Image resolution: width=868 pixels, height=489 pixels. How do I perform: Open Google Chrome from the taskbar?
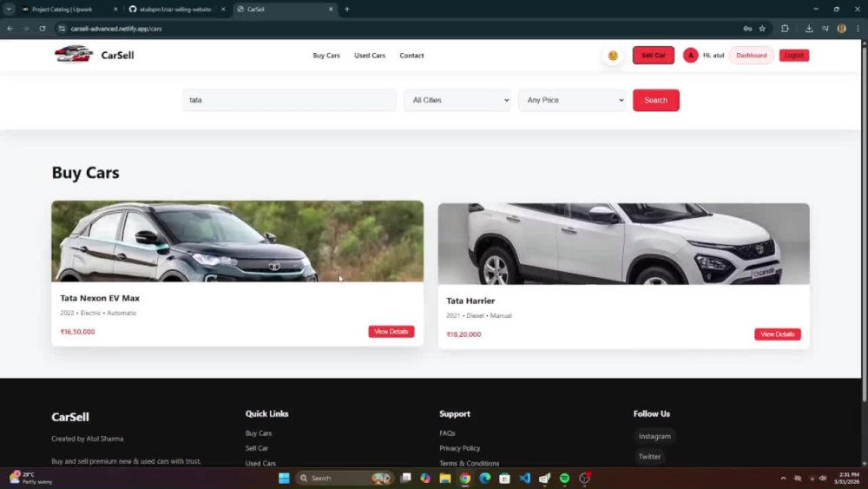coord(465,478)
